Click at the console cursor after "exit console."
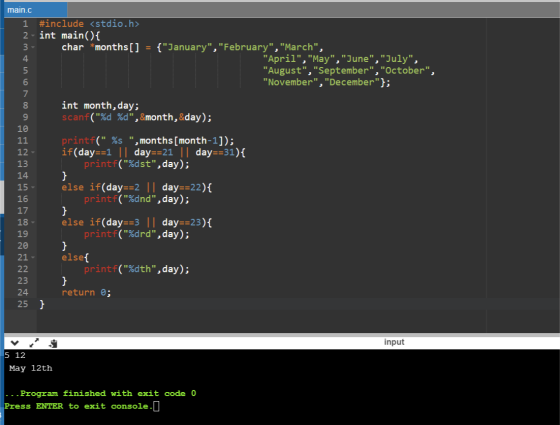The width and height of the screenshot is (560, 425). pyautogui.click(x=156, y=406)
